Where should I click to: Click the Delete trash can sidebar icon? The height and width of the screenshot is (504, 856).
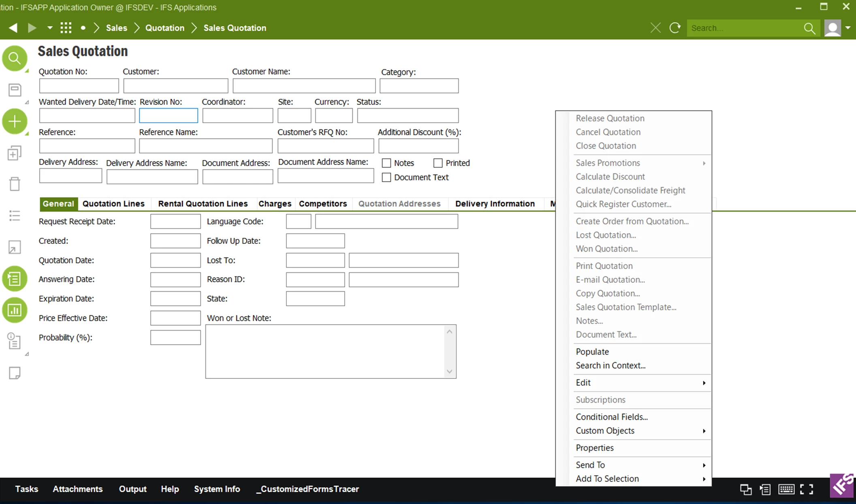click(15, 184)
